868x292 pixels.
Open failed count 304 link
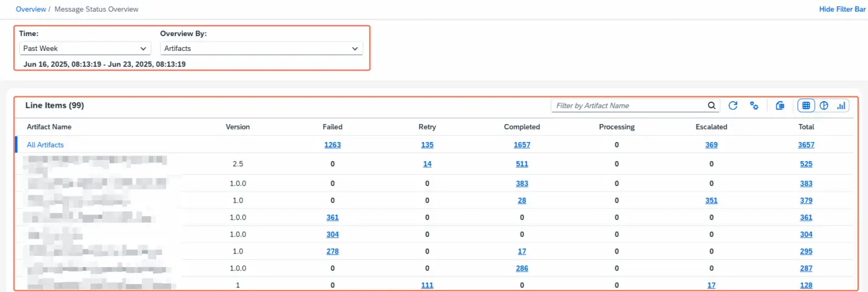[x=332, y=234]
